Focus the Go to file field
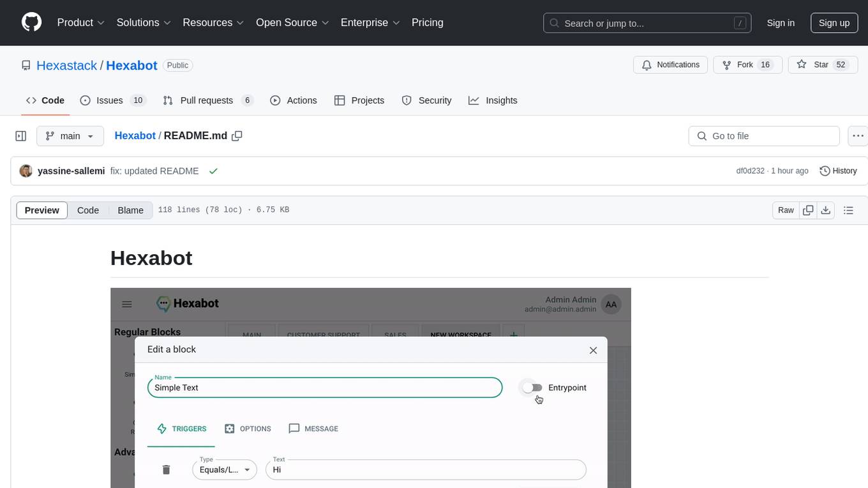 pyautogui.click(x=764, y=136)
